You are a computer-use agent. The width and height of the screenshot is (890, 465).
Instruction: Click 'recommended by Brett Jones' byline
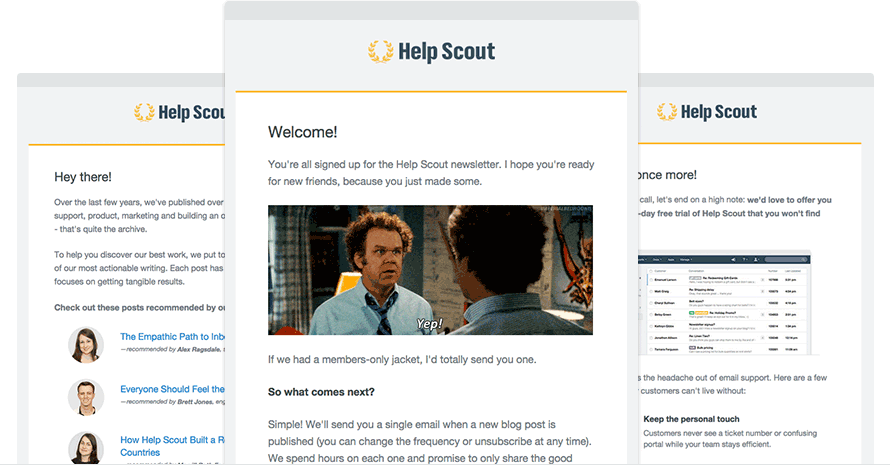pyautogui.click(x=173, y=402)
